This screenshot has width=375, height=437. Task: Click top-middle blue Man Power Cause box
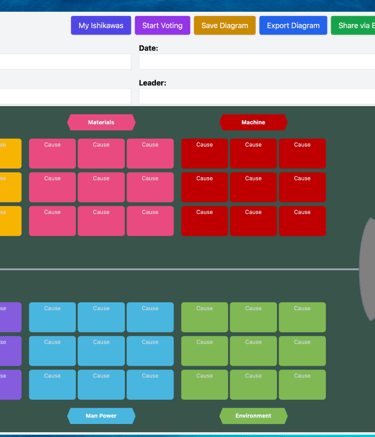click(x=101, y=317)
